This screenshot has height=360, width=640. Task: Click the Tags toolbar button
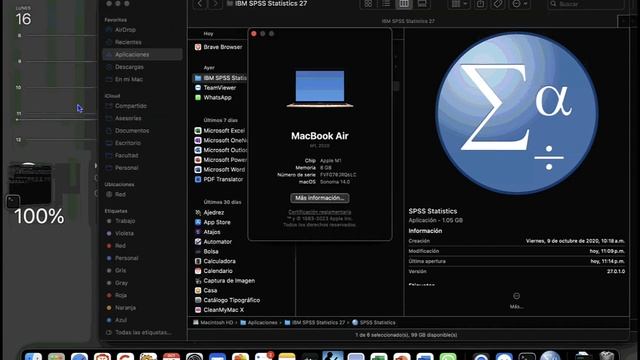pyautogui.click(x=498, y=4)
